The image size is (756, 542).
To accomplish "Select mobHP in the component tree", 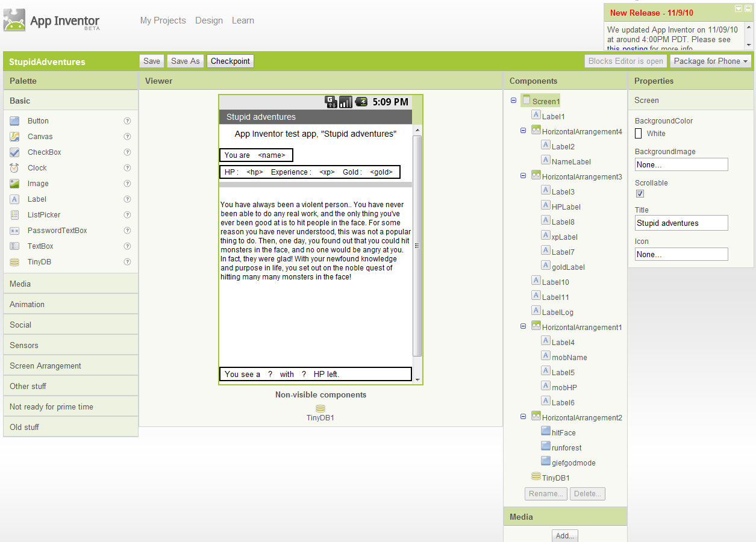I will (x=564, y=387).
